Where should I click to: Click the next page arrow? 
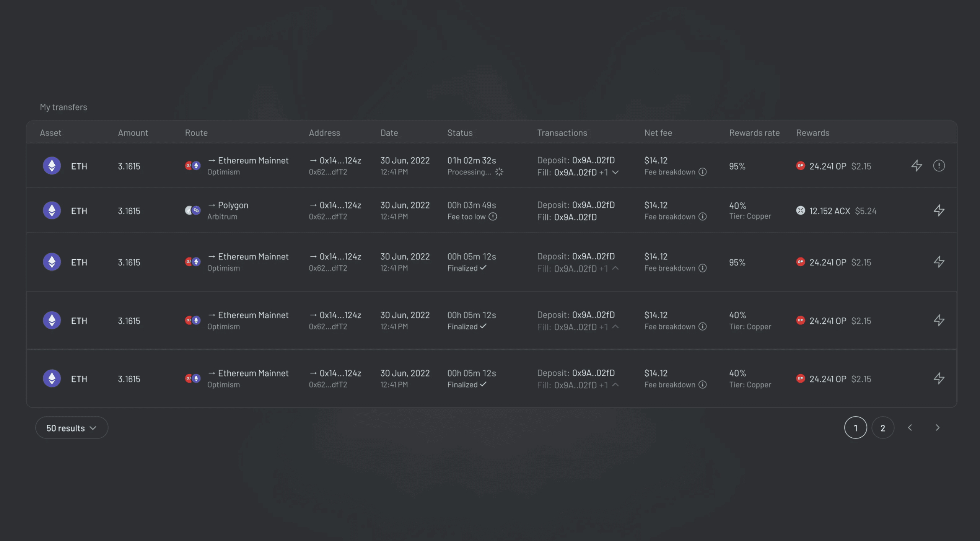(x=938, y=427)
